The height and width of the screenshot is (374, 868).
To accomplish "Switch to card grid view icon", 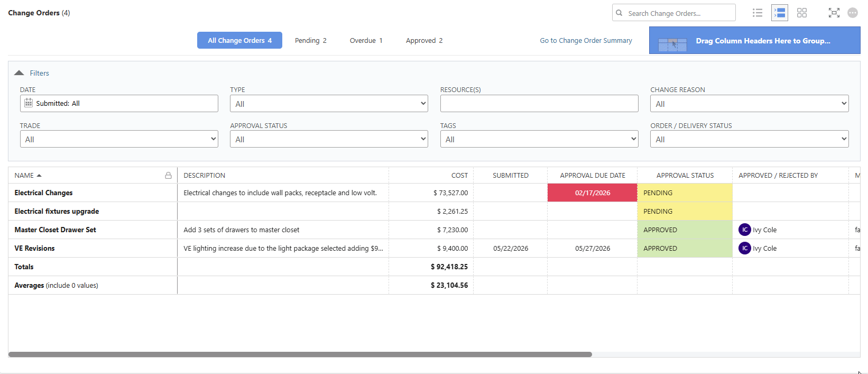I will 802,13.
